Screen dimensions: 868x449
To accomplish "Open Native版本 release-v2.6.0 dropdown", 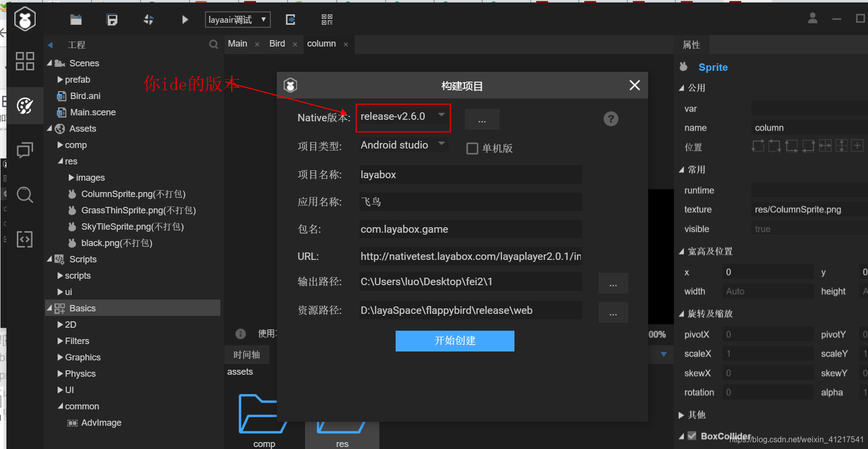I will (403, 117).
